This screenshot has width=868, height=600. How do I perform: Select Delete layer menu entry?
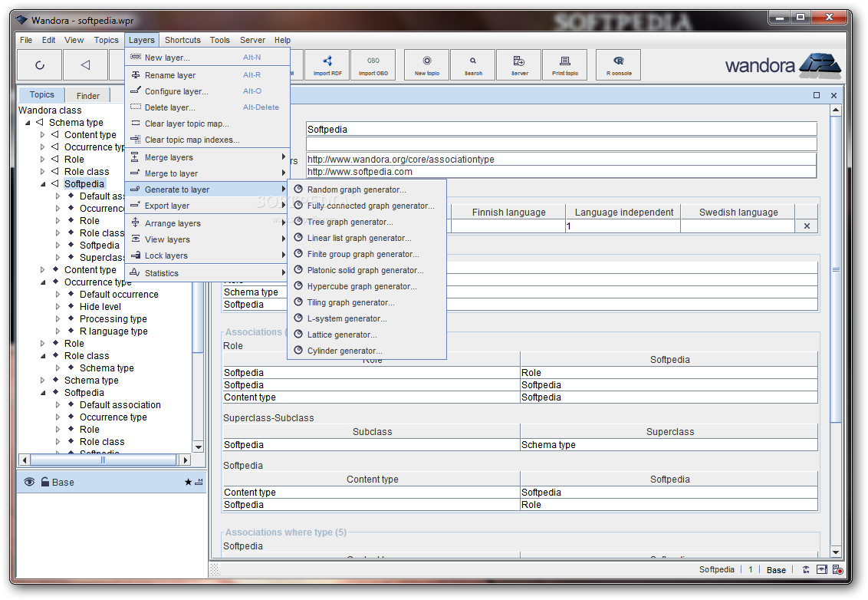click(x=208, y=107)
